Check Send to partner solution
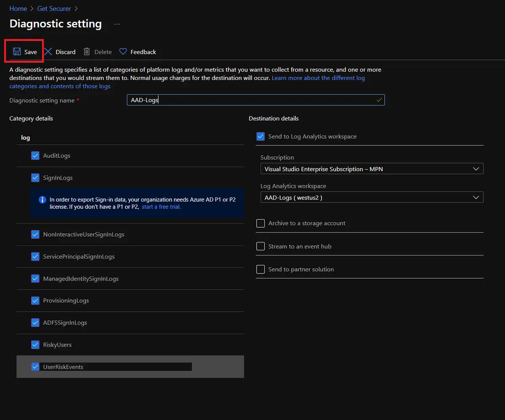The width and height of the screenshot is (505, 420). (260, 269)
